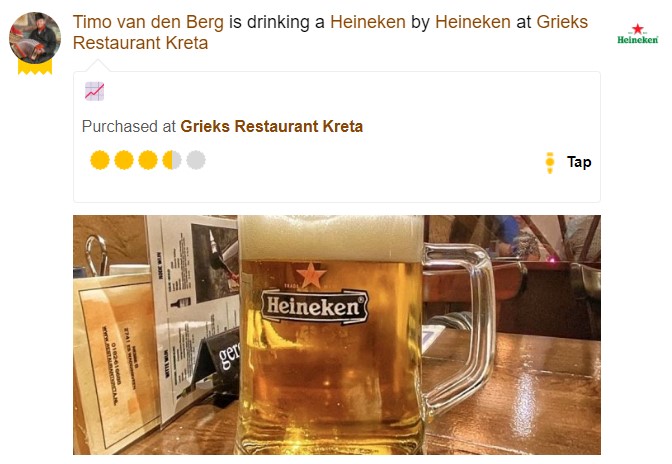Click the half-filled fourth rating circle
This screenshot has height=464, width=672.
pos(172,160)
